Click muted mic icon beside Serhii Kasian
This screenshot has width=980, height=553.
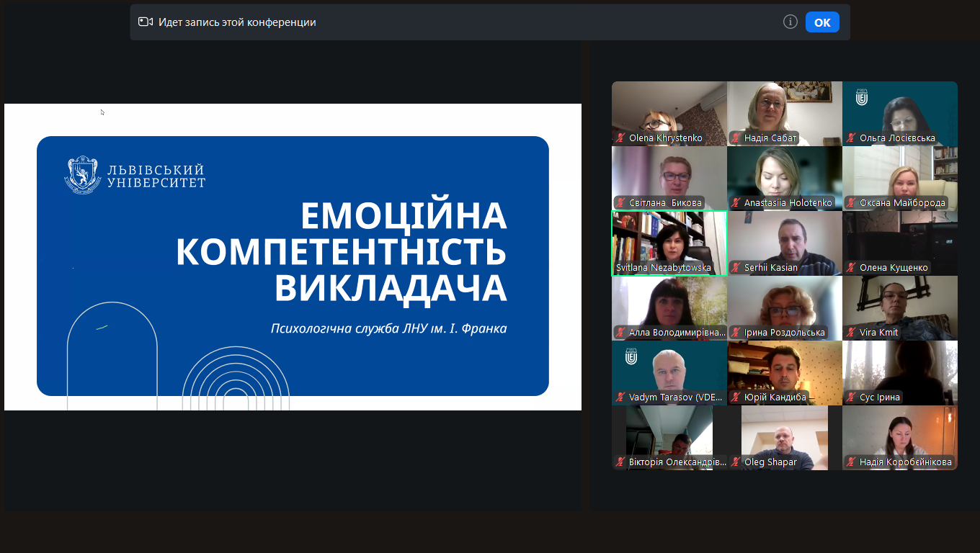click(x=736, y=268)
